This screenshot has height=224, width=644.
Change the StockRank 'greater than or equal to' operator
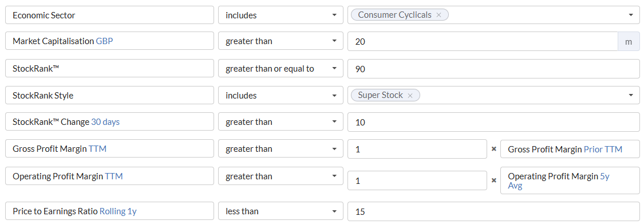click(x=280, y=69)
